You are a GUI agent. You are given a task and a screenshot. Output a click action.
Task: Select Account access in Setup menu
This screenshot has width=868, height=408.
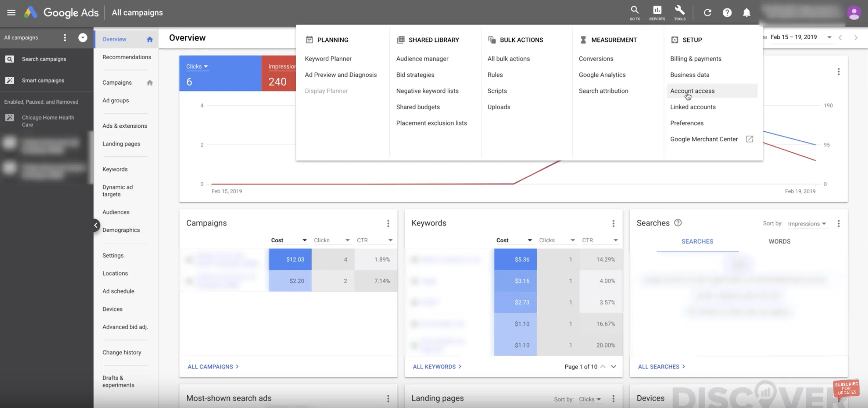[712, 91]
